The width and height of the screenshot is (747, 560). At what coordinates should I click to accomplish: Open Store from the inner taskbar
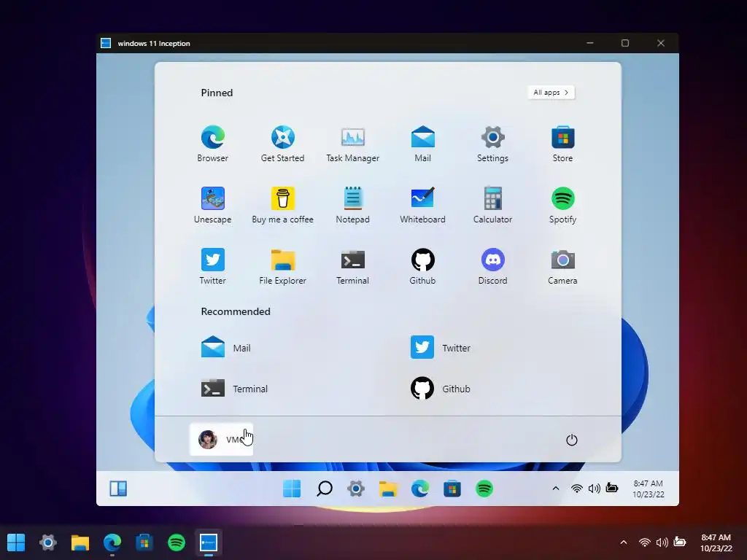click(452, 489)
